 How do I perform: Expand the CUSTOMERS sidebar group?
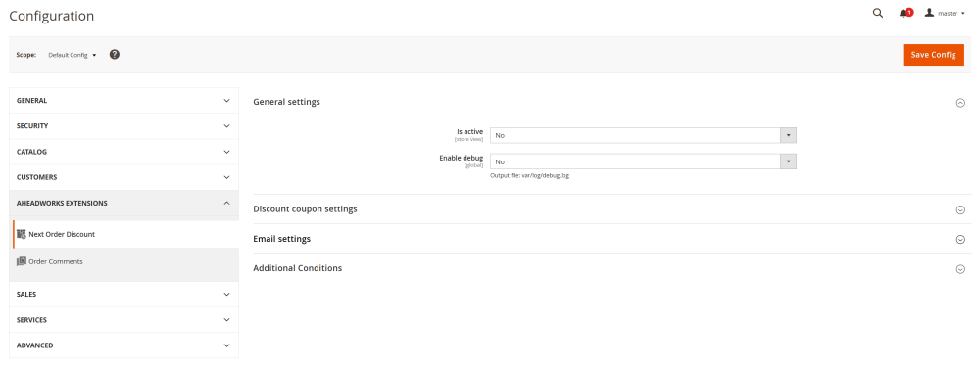tap(123, 177)
